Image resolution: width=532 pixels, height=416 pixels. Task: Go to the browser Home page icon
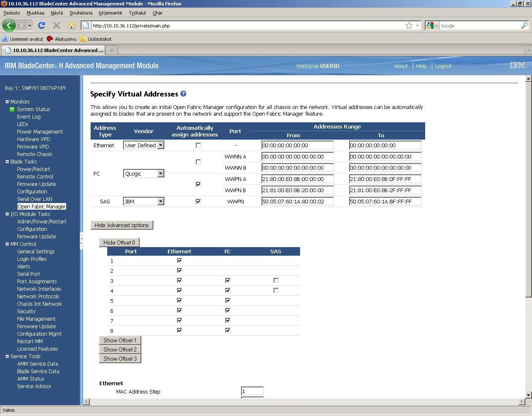pos(71,25)
